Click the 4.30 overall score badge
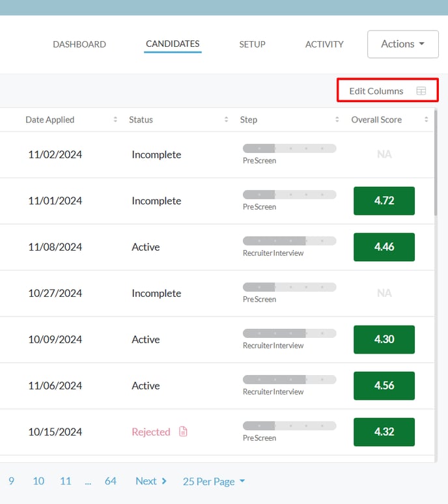 click(x=384, y=339)
